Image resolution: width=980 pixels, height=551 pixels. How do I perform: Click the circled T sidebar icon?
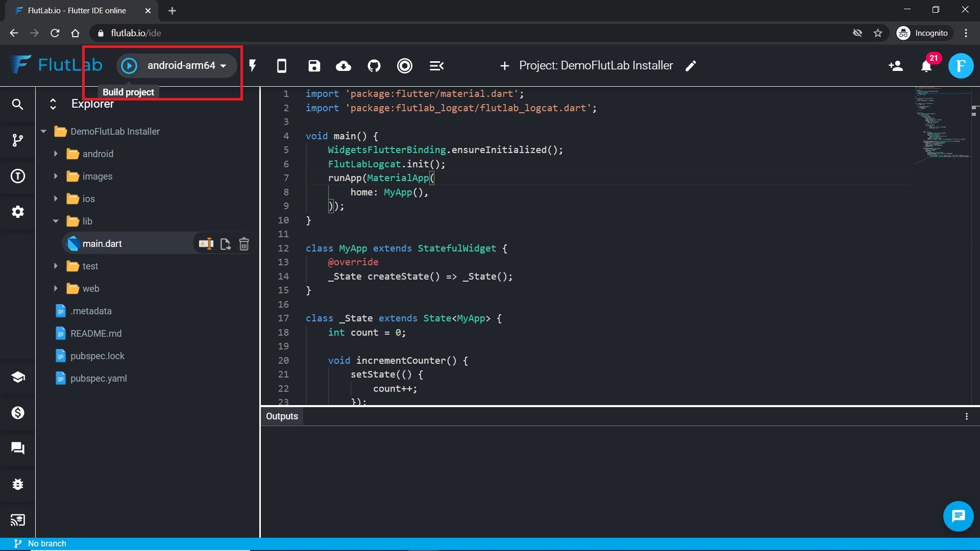[18, 176]
